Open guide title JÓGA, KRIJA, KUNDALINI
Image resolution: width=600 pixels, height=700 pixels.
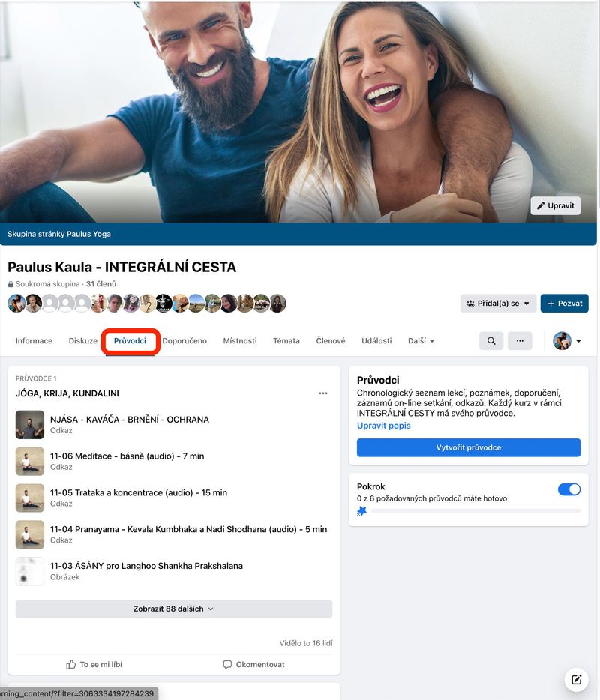(67, 393)
